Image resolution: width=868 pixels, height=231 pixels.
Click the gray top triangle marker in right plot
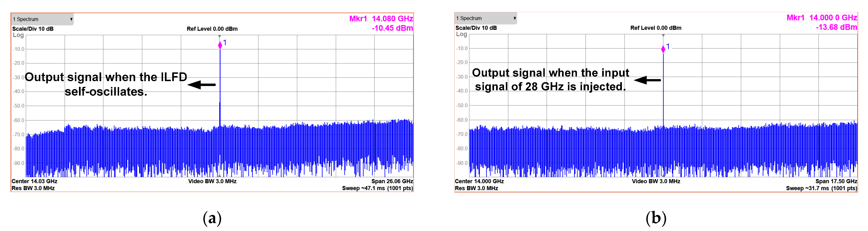point(663,35)
